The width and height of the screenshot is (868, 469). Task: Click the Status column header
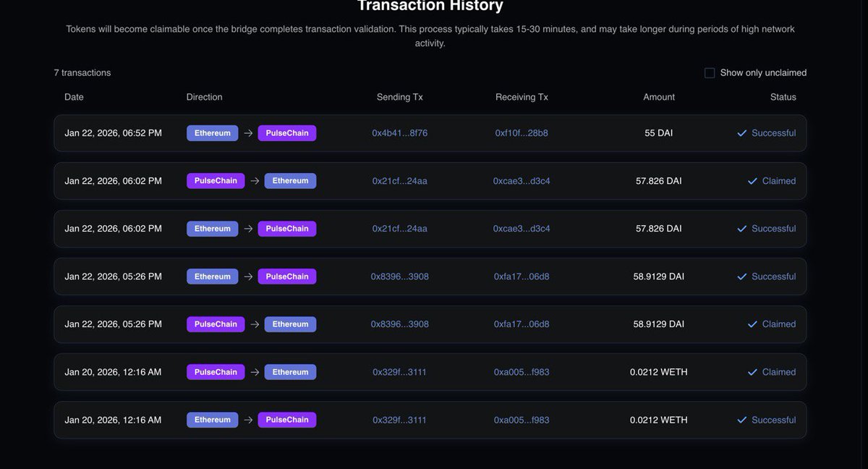tap(783, 96)
